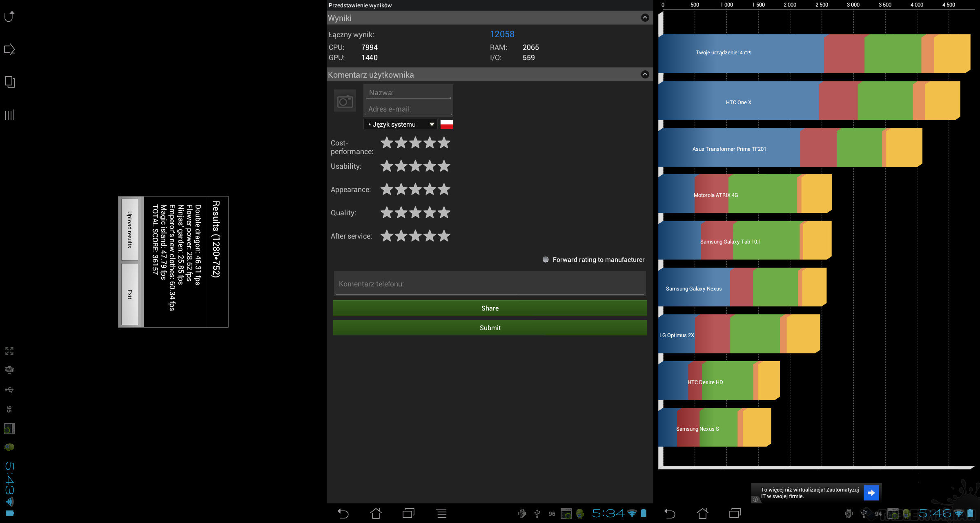Viewport: 980px width, 523px height.
Task: Collapse the Komentarz użytkownika section
Action: click(x=645, y=74)
